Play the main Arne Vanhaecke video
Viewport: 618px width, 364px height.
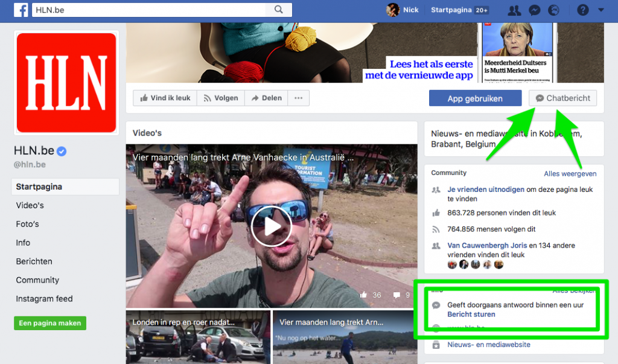[x=272, y=226]
